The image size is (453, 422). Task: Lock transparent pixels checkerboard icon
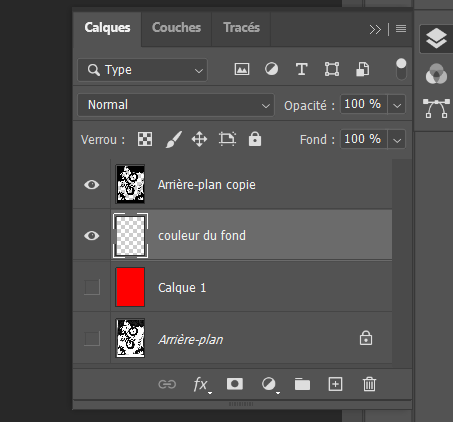[x=145, y=139]
